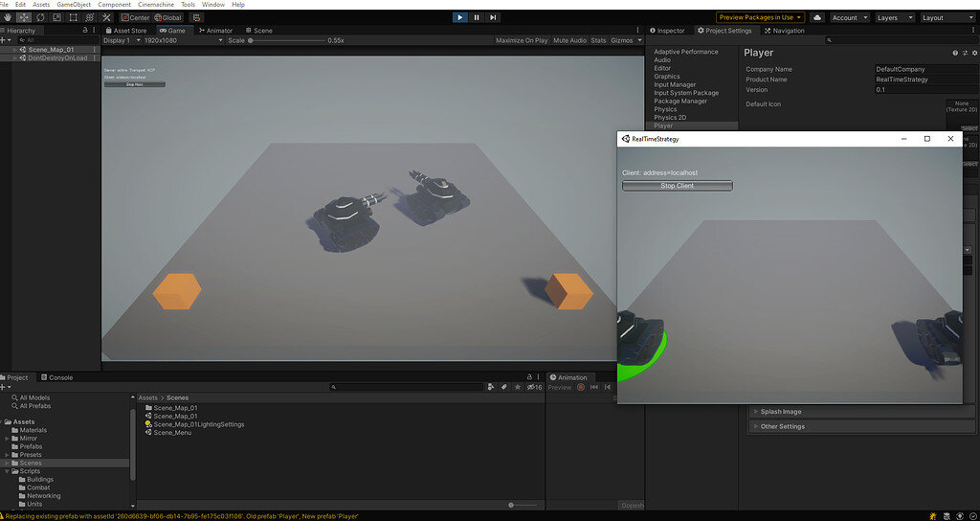980x521 pixels.
Task: Toggle the Stats overlay
Action: point(598,41)
